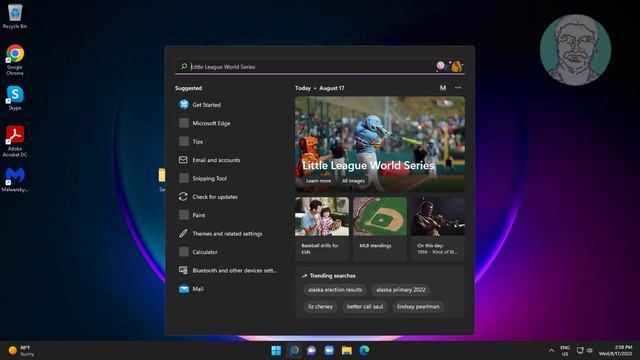Open the Malwarebytes desktop shortcut
Screen dimensions: 640x360
tap(15, 180)
